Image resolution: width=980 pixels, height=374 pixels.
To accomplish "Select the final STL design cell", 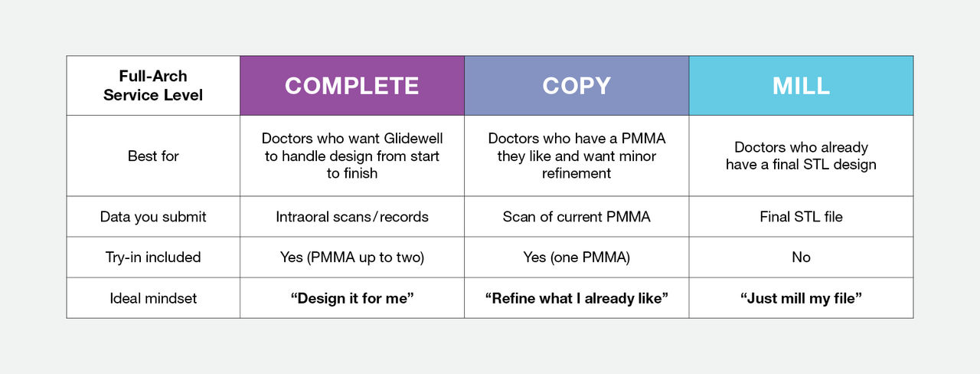I will click(x=801, y=156).
